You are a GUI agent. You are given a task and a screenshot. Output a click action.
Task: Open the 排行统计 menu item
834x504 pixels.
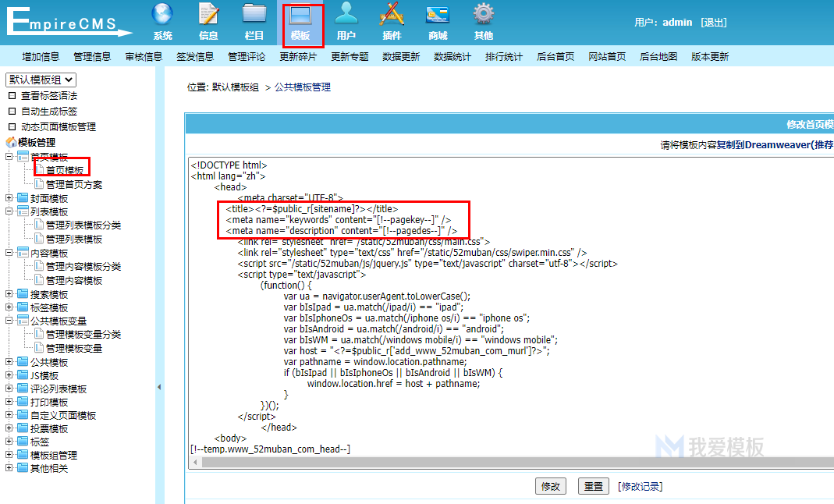click(x=504, y=56)
